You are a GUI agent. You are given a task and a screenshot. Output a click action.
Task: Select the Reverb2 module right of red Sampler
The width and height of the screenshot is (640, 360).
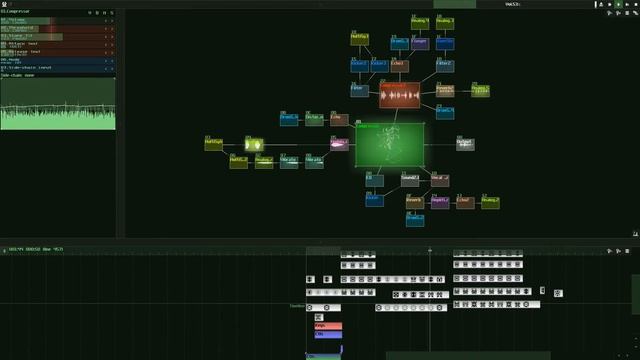click(445, 91)
